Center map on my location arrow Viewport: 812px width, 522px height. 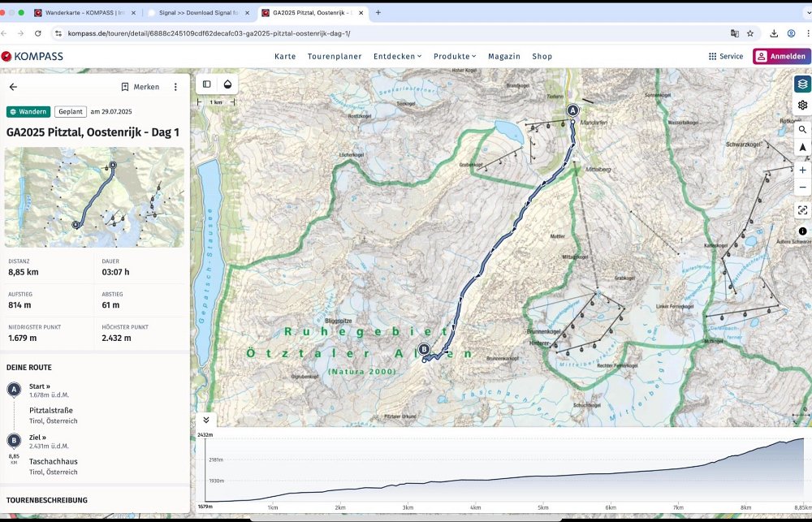click(802, 148)
